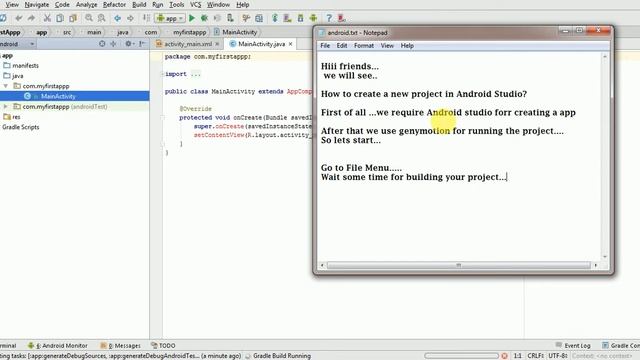Close the activity_main.xml editor tab
Viewport: 640px width, 360px height.
tap(217, 44)
